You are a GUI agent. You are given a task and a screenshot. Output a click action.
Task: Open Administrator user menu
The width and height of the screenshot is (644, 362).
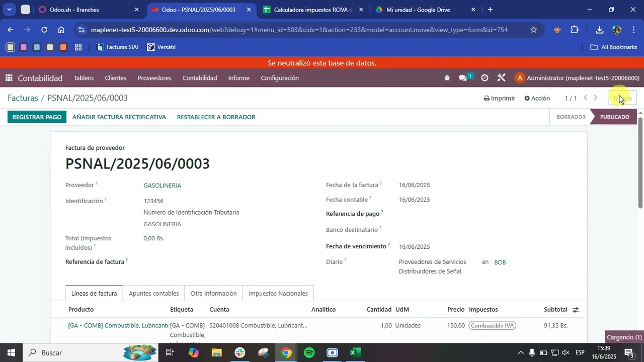coord(577,78)
